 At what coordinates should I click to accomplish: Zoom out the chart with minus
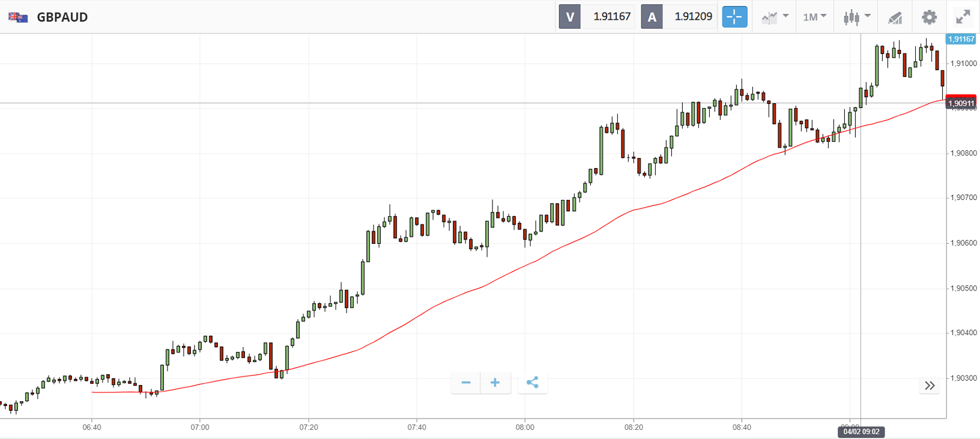[x=466, y=383]
